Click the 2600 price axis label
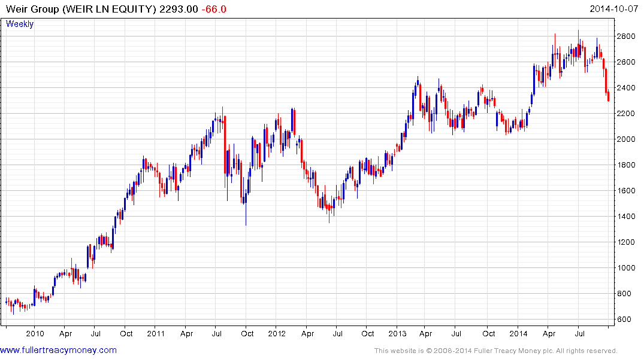Viewport: 644px width, 359px height. [x=626, y=62]
